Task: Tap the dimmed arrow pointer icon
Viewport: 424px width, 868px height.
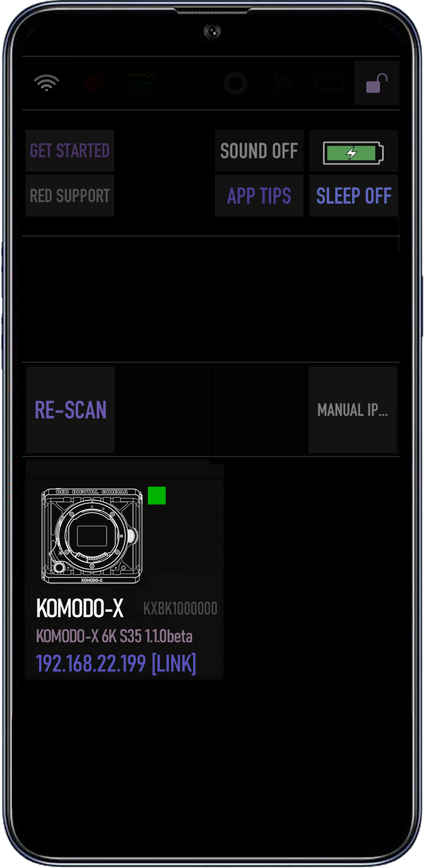Action: pos(282,83)
